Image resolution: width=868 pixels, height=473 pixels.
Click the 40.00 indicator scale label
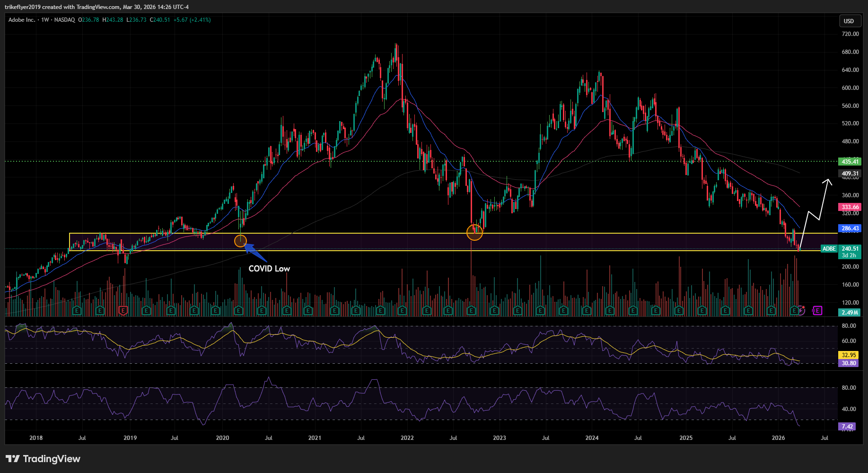click(x=849, y=409)
